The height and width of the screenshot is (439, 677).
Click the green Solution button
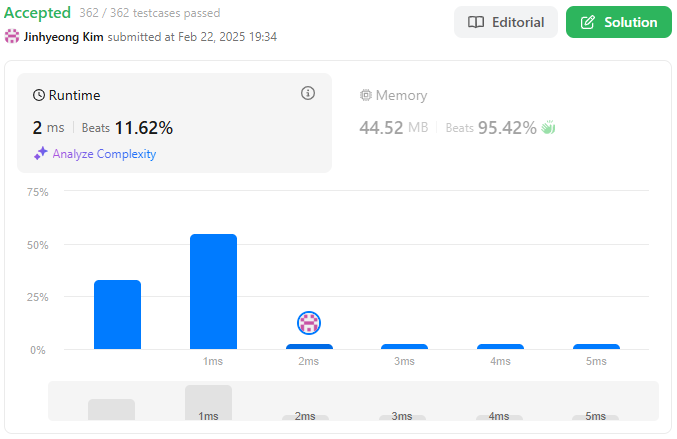(619, 22)
